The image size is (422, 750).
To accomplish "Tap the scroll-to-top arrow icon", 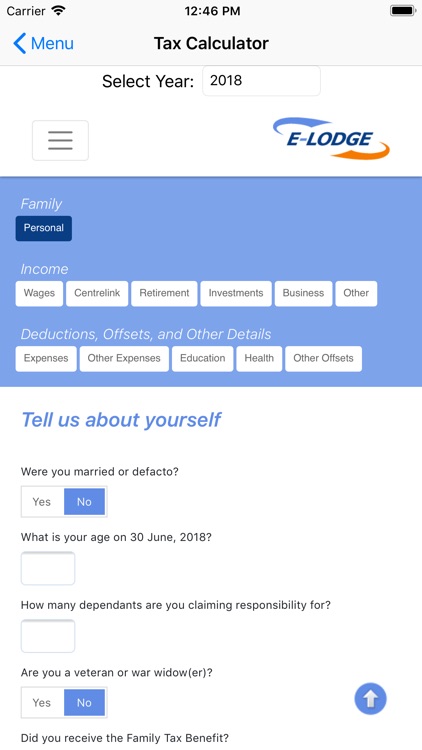I will coord(370,699).
